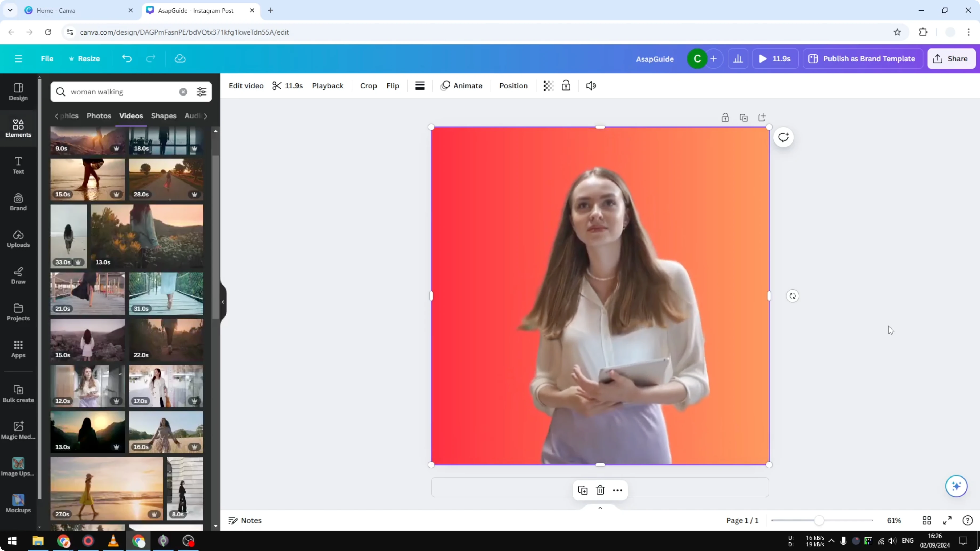Open the Animate panel
The height and width of the screenshot is (551, 980).
click(461, 86)
